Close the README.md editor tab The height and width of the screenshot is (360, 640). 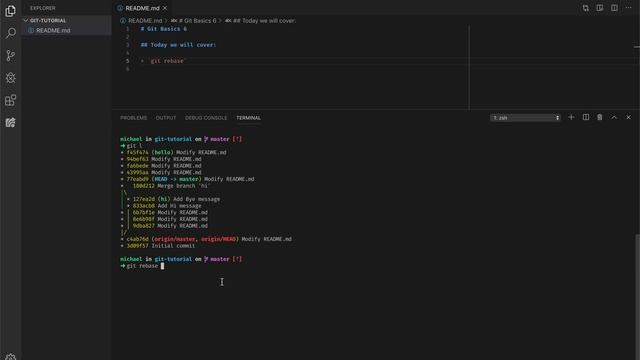[x=165, y=8]
